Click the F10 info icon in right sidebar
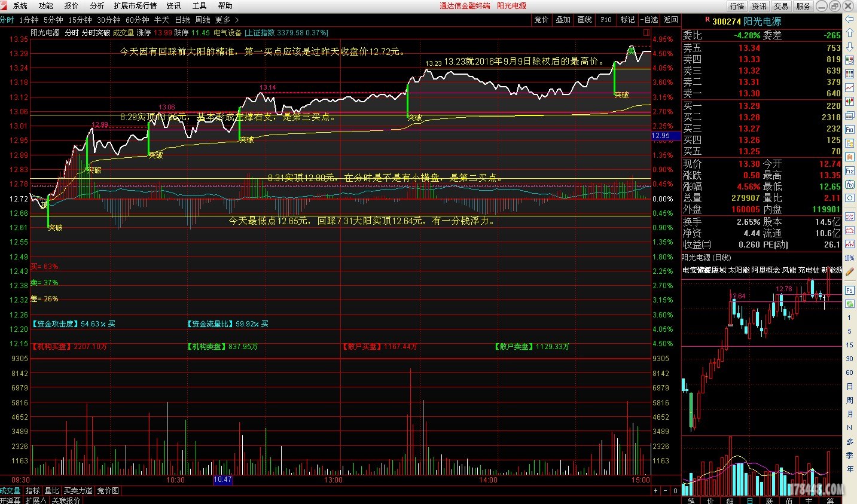 tap(849, 129)
